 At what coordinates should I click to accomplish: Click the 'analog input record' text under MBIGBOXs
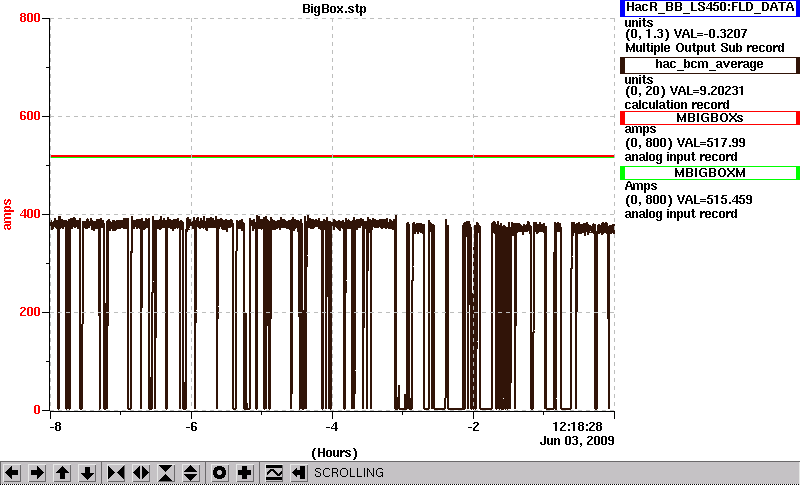681,157
